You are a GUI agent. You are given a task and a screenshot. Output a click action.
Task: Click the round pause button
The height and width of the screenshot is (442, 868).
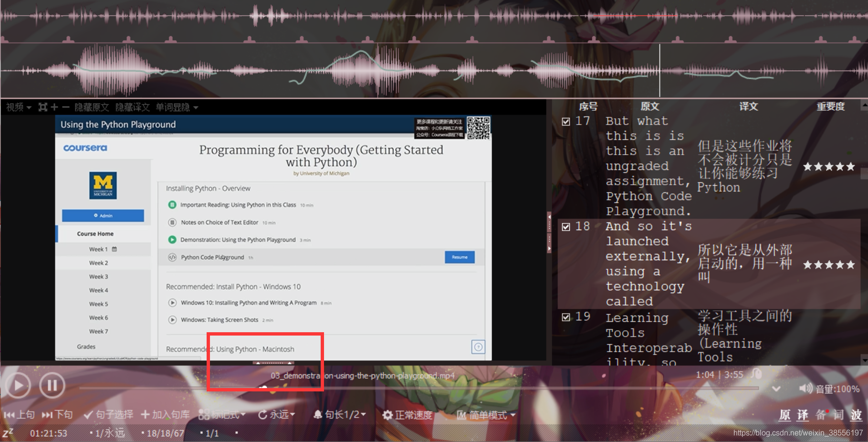[52, 385]
